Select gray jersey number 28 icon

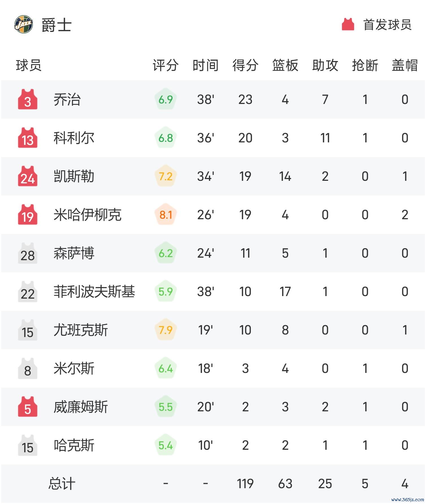coord(28,253)
